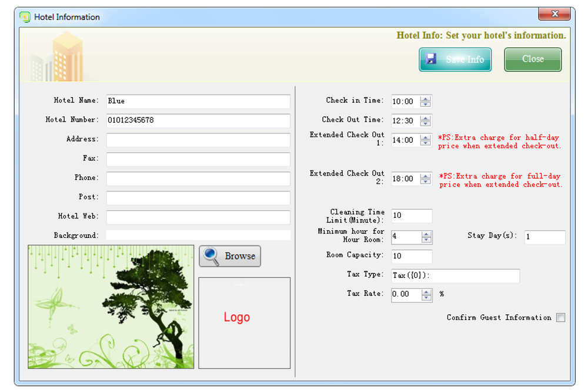Click Extended Check Out 2 spinner arrows
The width and height of the screenshot is (588, 390).
426,179
